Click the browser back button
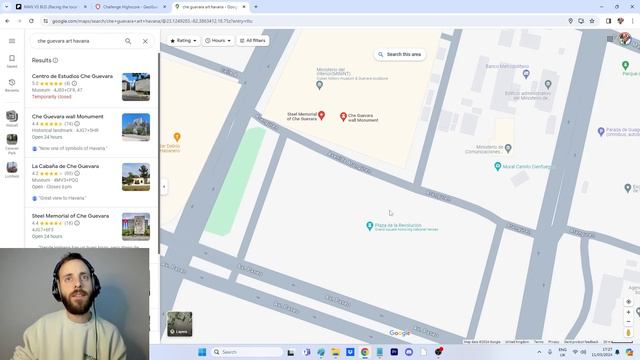Viewport: 640px width, 360px height. click(x=7, y=21)
